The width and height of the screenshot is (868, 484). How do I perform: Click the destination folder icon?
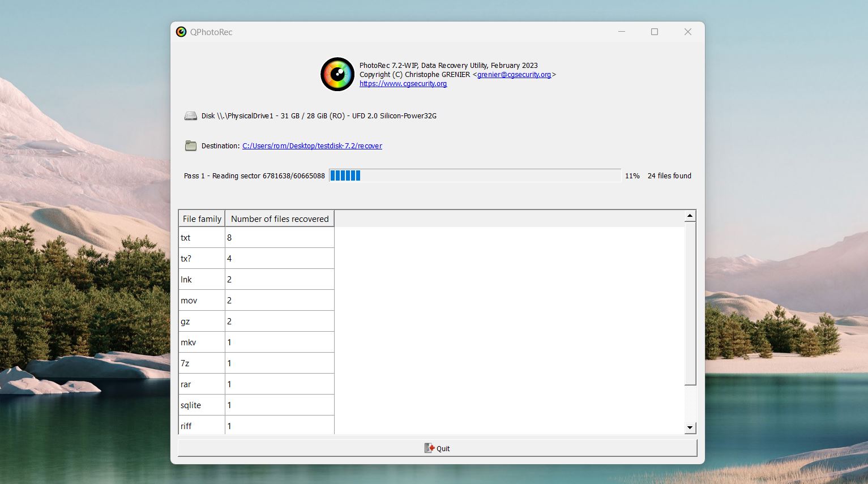point(191,146)
